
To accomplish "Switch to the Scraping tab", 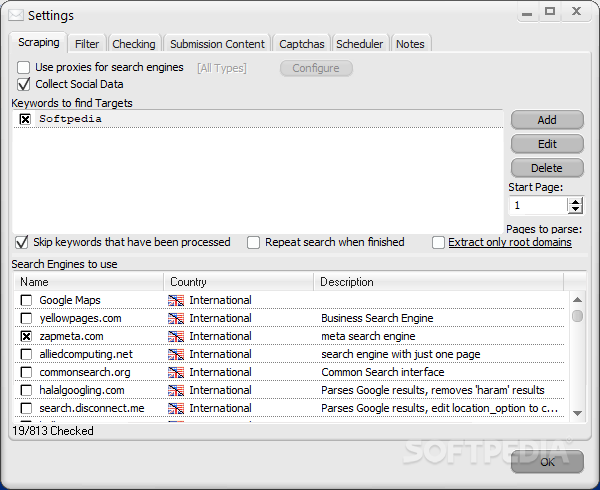I will point(39,42).
